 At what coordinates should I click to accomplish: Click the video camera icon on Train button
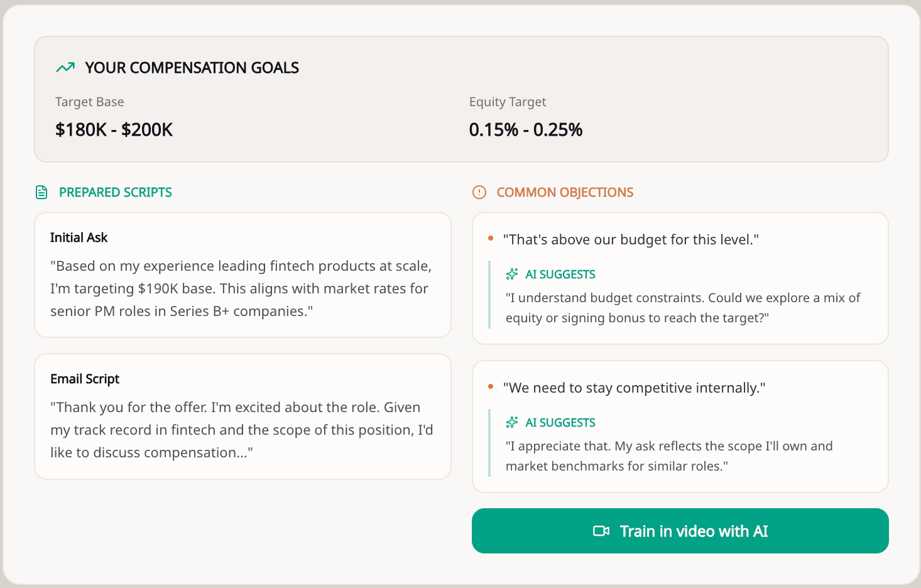[x=601, y=531]
